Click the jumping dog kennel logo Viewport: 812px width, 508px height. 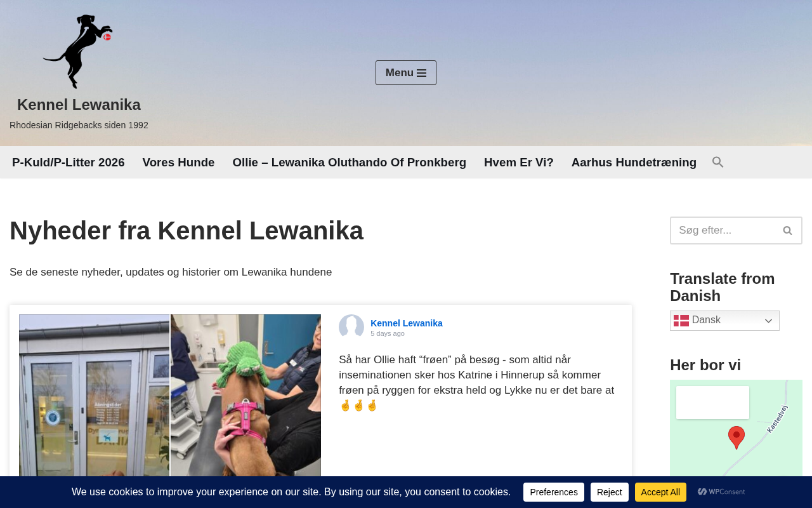[78, 51]
